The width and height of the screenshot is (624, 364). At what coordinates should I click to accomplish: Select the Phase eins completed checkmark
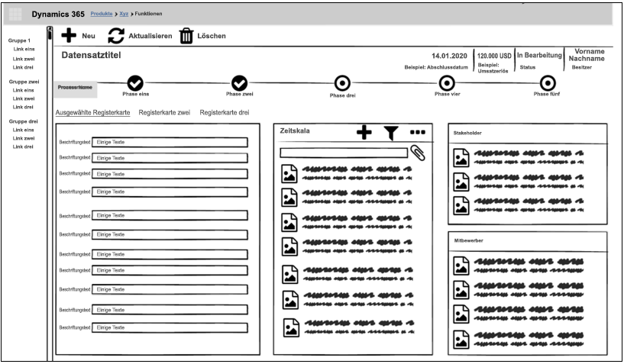(x=134, y=83)
